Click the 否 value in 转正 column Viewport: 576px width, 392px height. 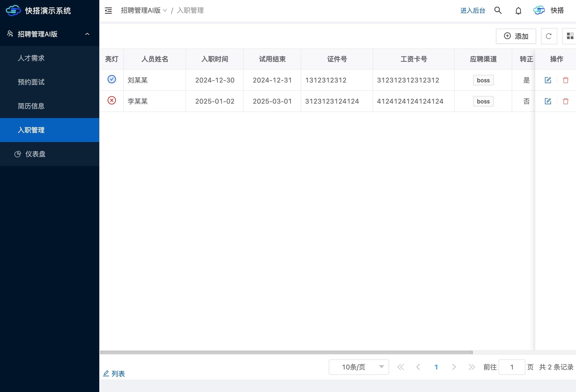click(526, 101)
